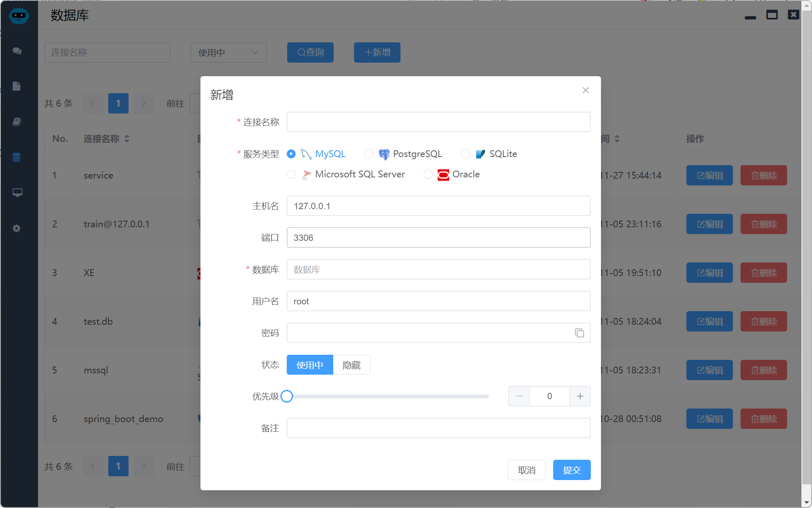Click the 查询 search button
The width and height of the screenshot is (812, 508).
310,52
